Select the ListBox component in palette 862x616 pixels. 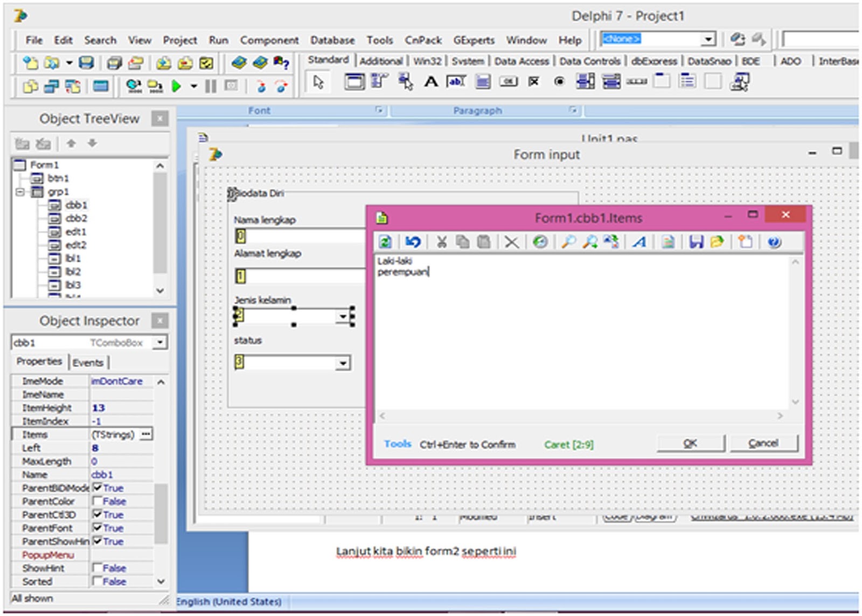coord(585,82)
